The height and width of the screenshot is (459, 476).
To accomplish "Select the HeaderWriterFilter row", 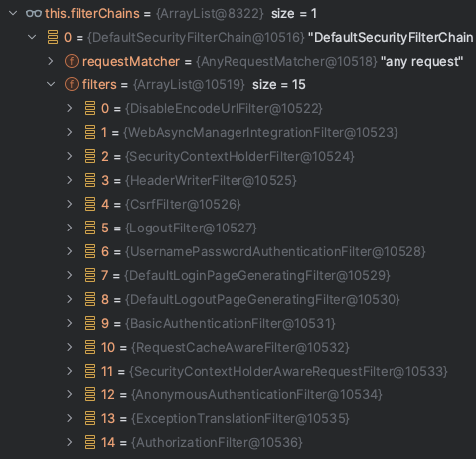I will click(238, 180).
